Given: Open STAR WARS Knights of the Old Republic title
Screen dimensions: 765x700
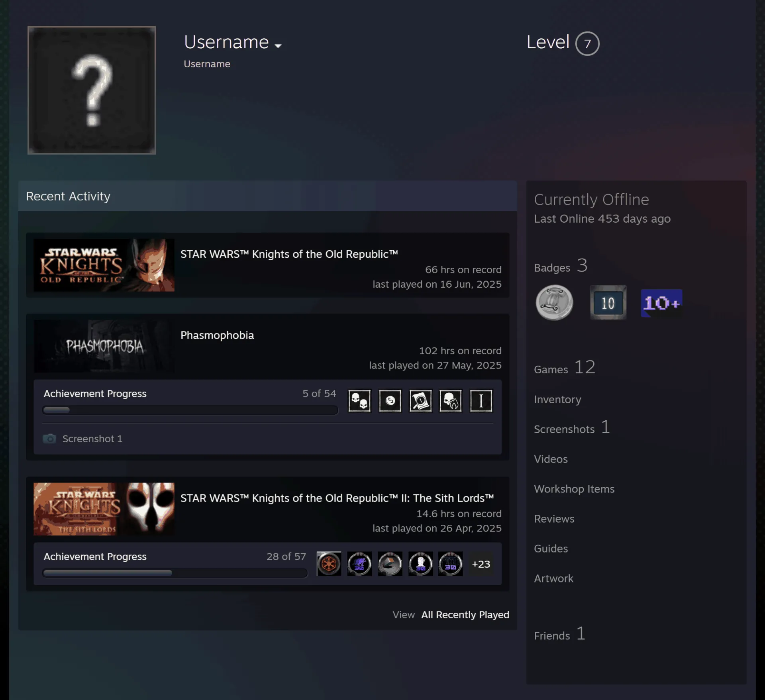Looking at the screenshot, I should point(289,254).
